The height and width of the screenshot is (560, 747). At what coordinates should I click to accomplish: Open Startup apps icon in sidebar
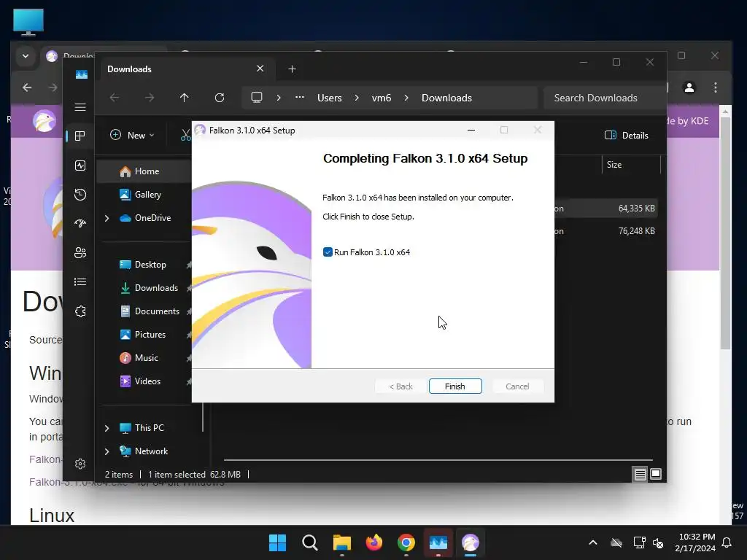pyautogui.click(x=80, y=223)
